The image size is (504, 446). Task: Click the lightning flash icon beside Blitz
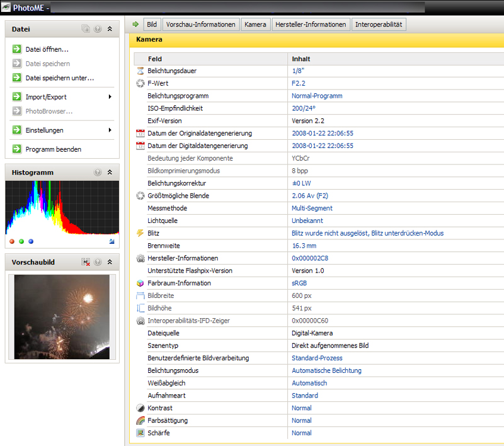(x=140, y=233)
